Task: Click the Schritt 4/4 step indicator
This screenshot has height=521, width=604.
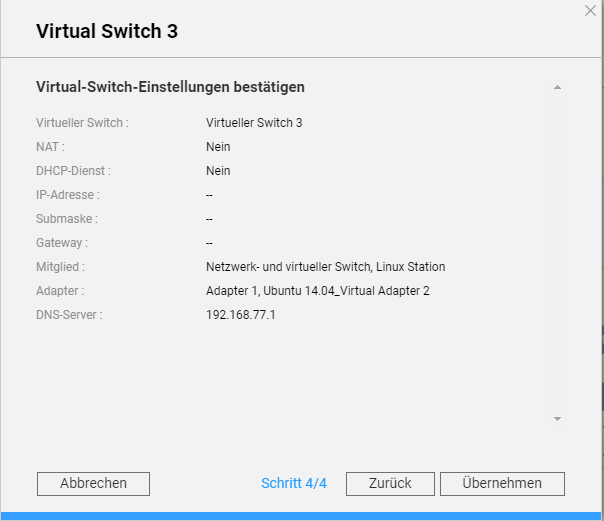Action: coord(294,483)
